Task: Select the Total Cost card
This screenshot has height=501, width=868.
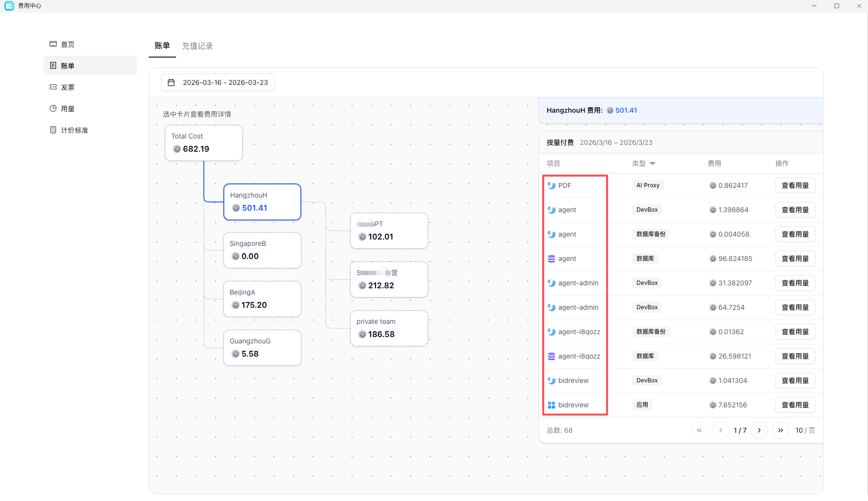Action: pyautogui.click(x=204, y=143)
